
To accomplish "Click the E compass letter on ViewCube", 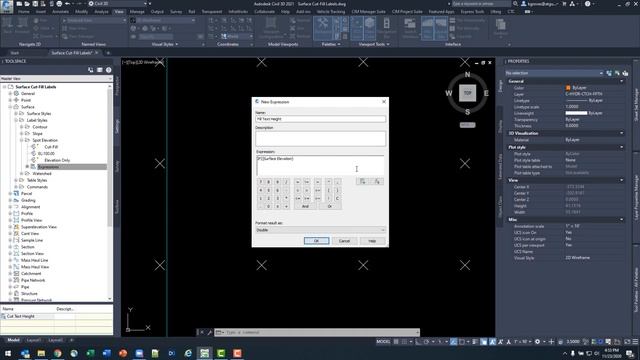I will tap(486, 93).
